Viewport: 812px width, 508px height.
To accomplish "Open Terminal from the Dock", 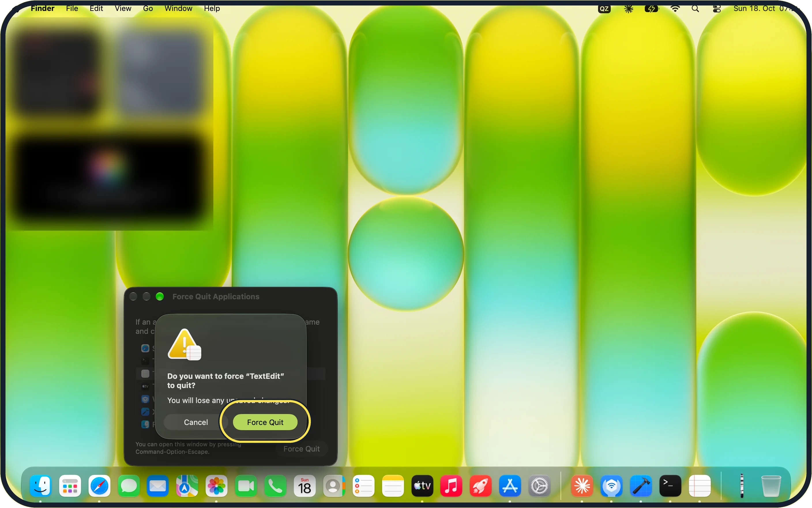I will pyautogui.click(x=670, y=486).
